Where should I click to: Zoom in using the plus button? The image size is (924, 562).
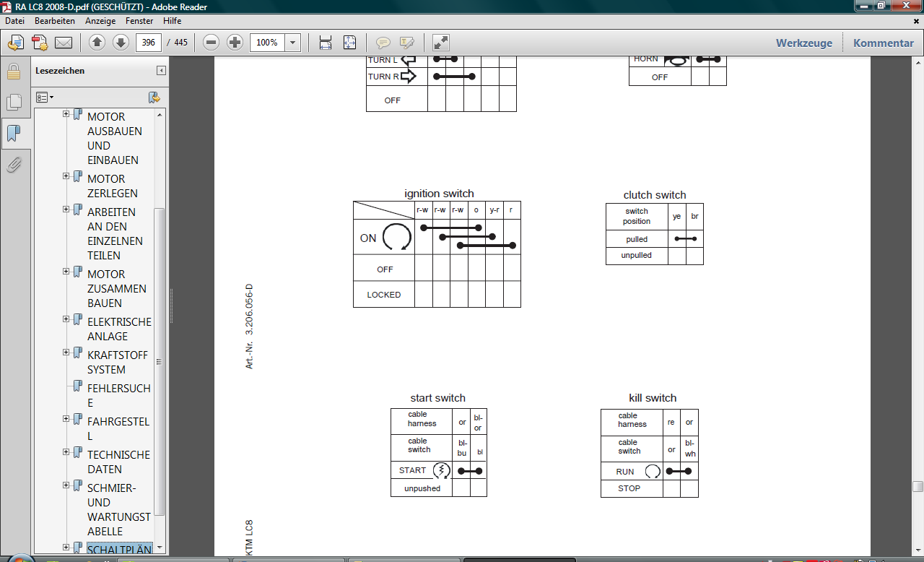coord(235,43)
